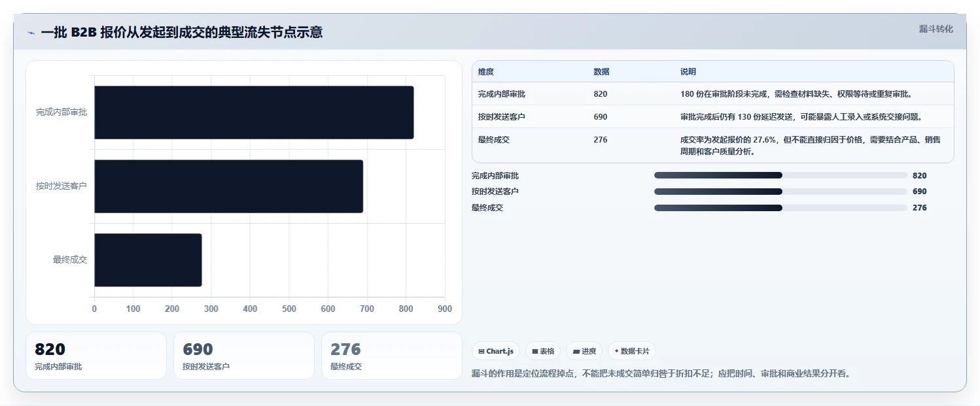Click the 最终成交 cell in the table

[494, 140]
